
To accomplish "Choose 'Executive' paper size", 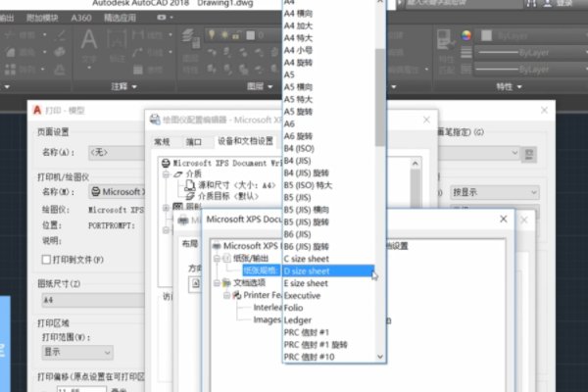I will pos(328,296).
